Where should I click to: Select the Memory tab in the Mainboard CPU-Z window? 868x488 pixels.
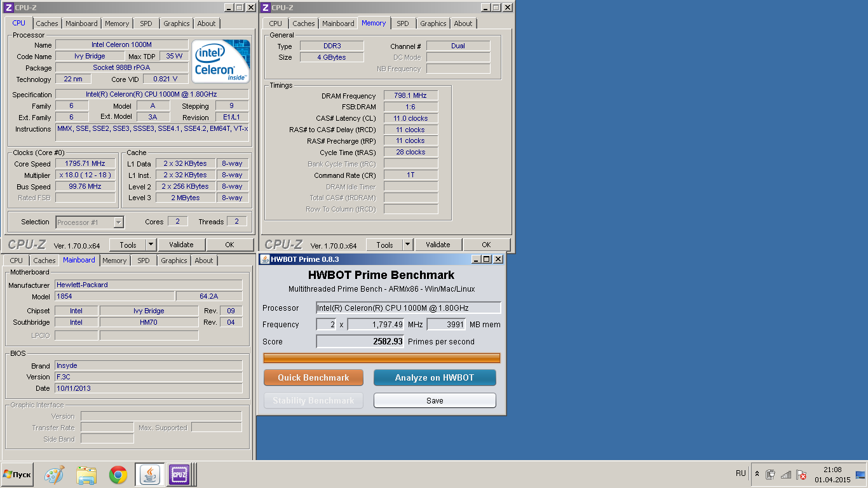pyautogui.click(x=114, y=261)
